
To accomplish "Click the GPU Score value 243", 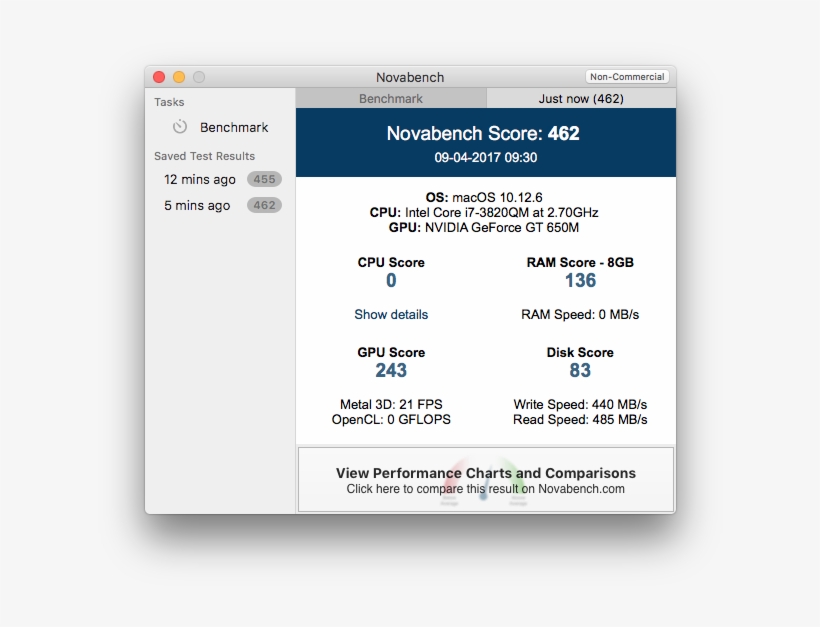I will pos(391,371).
